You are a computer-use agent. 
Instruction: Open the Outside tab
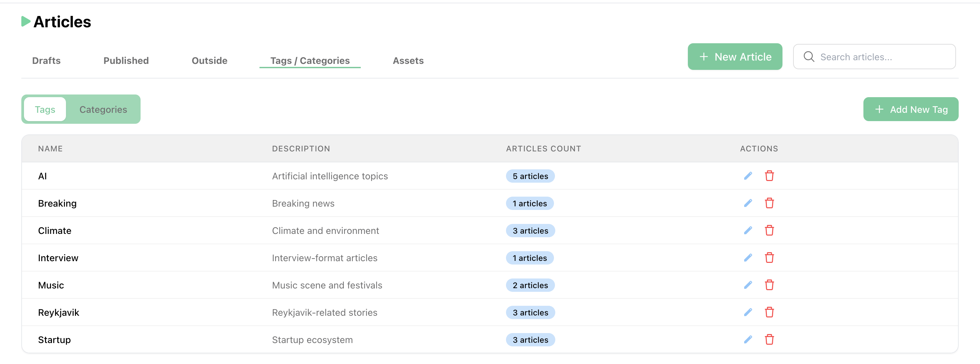click(x=209, y=61)
